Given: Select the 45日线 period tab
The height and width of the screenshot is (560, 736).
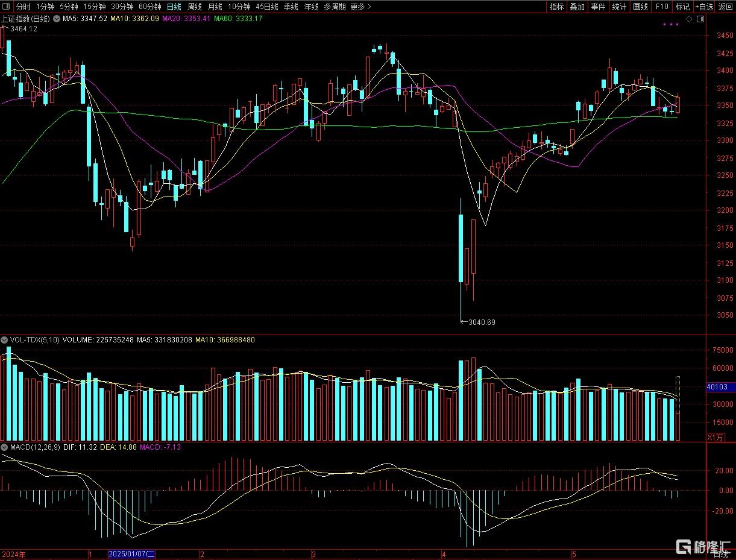Looking at the screenshot, I should [267, 7].
